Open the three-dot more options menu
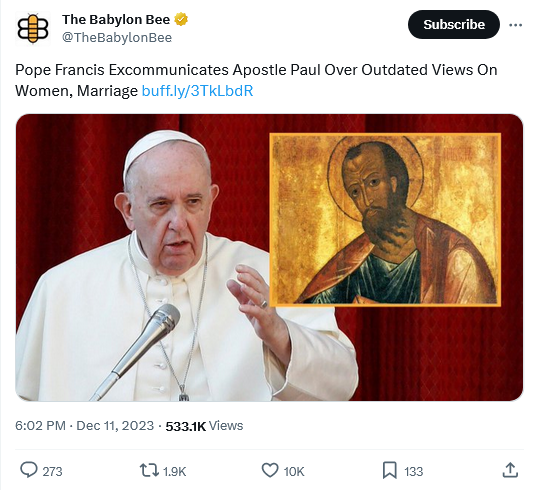 coord(515,25)
